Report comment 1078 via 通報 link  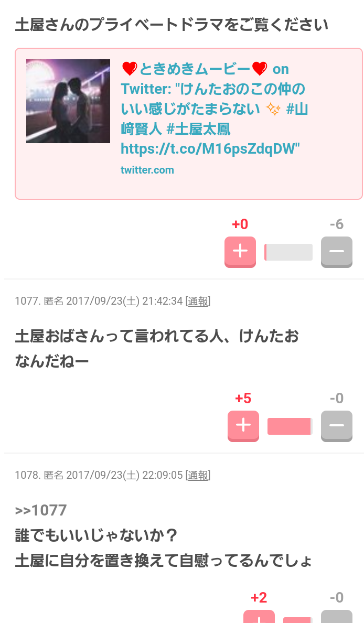[x=198, y=475]
